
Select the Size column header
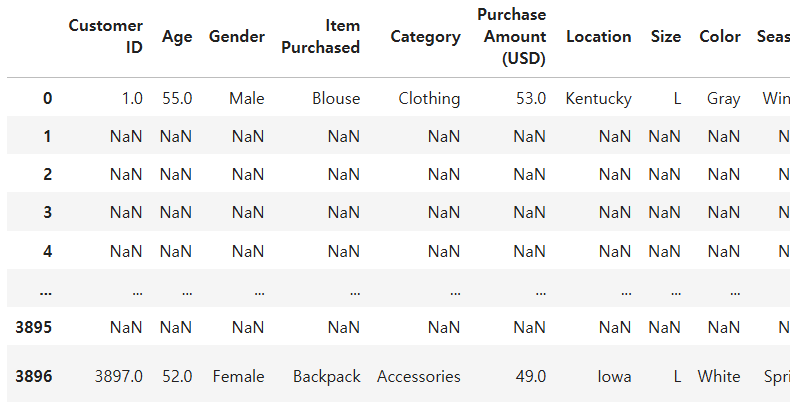666,36
